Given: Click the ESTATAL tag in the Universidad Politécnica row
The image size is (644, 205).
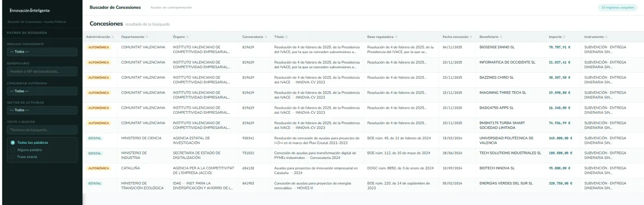Looking at the screenshot, I should [x=95, y=138].
